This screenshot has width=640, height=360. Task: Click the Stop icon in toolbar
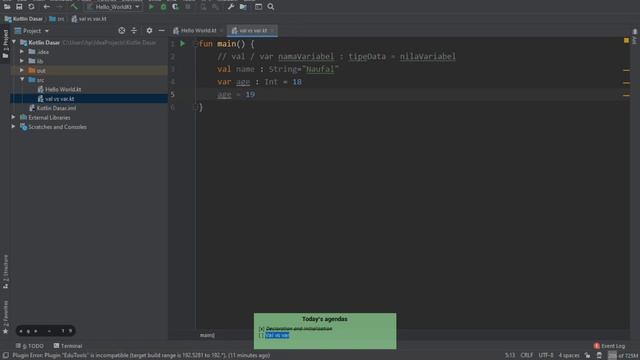[x=188, y=7]
